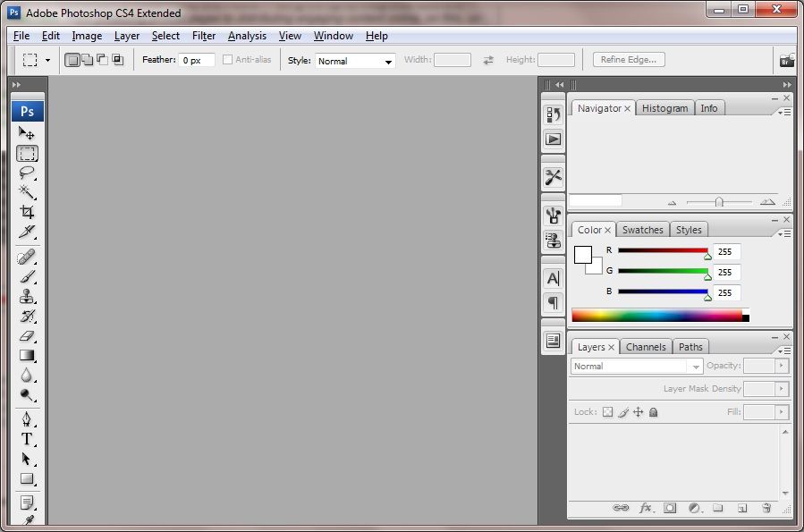Screen dimensions: 804x532
Task: Select the Clone Stamp tool
Action: [27, 296]
